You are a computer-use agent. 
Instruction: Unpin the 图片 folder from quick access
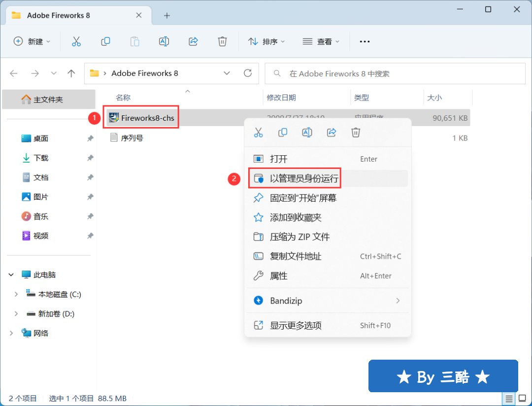pos(90,197)
